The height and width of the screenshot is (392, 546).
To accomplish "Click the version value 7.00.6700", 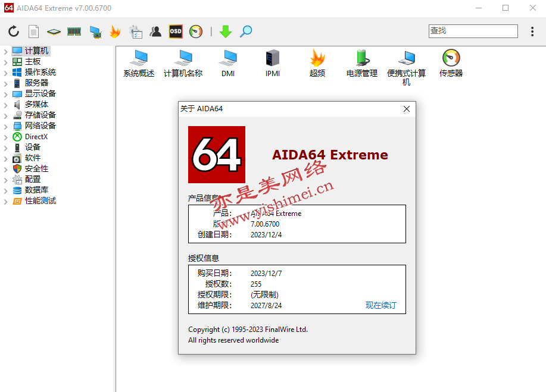I will (x=265, y=224).
